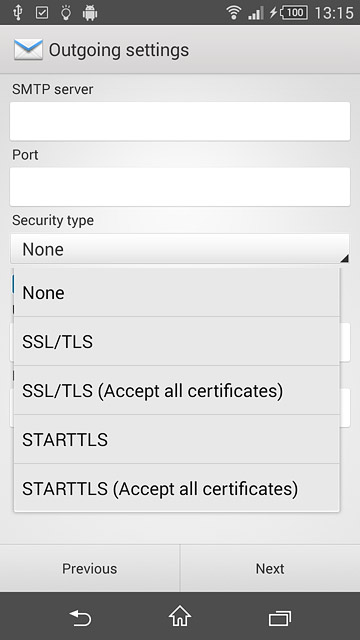Tap the checkbox task notification icon
The width and height of the screenshot is (360, 640).
42,13
